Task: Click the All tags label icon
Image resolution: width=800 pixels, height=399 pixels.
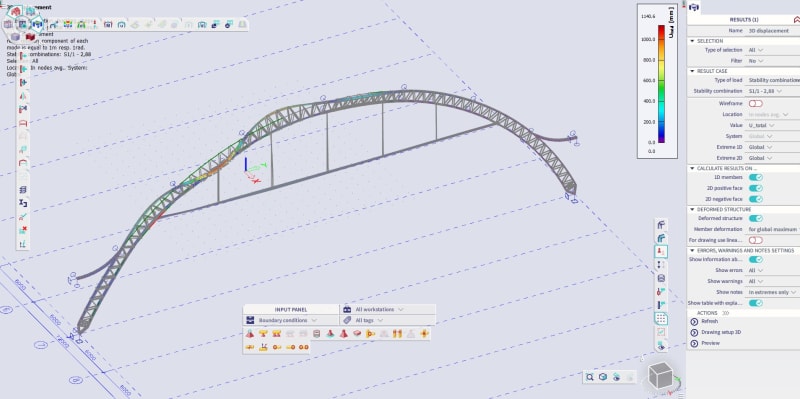Action: click(x=347, y=320)
